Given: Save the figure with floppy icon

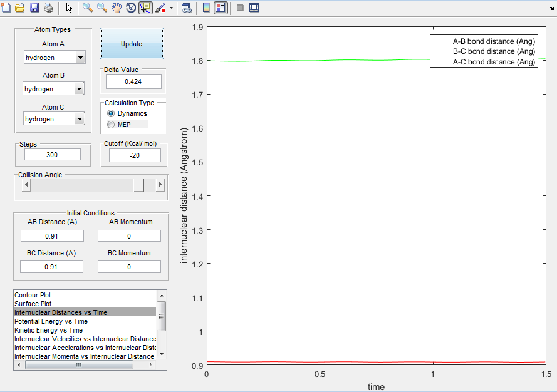Looking at the screenshot, I should tap(34, 8).
